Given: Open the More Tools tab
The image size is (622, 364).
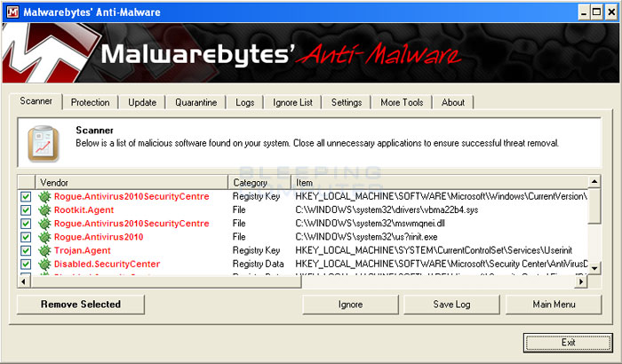Looking at the screenshot, I should coord(402,102).
